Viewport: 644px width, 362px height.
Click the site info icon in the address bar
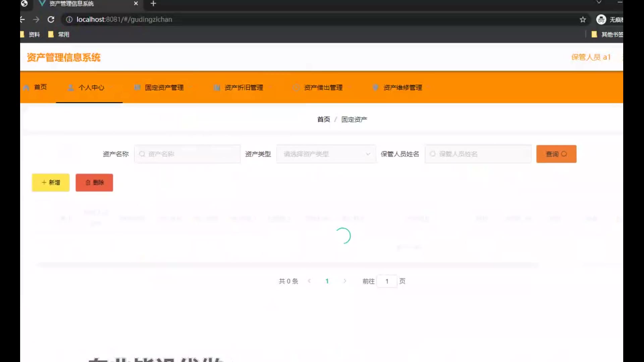[69, 19]
